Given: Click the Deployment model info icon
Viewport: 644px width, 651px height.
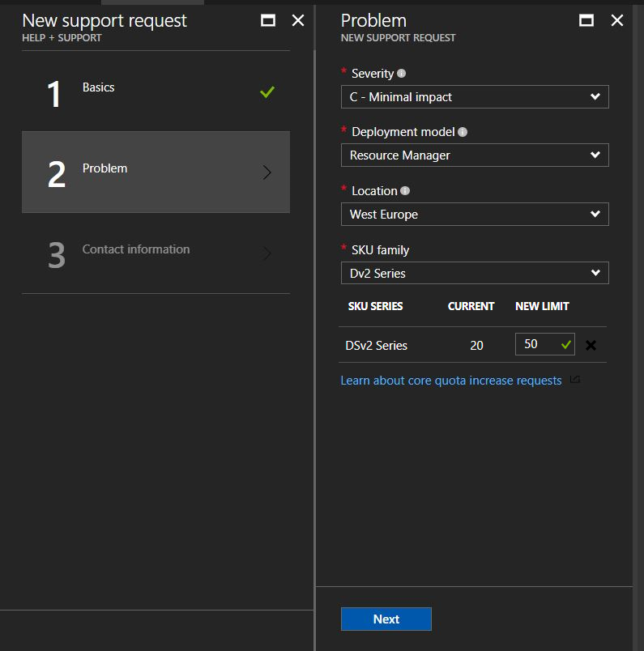Looking at the screenshot, I should pyautogui.click(x=463, y=132).
